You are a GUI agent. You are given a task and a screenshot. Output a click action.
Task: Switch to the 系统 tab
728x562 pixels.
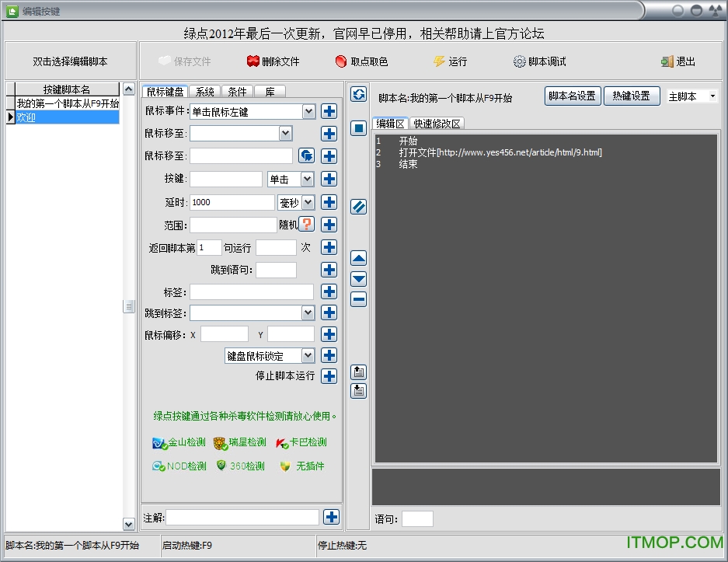[x=205, y=92]
